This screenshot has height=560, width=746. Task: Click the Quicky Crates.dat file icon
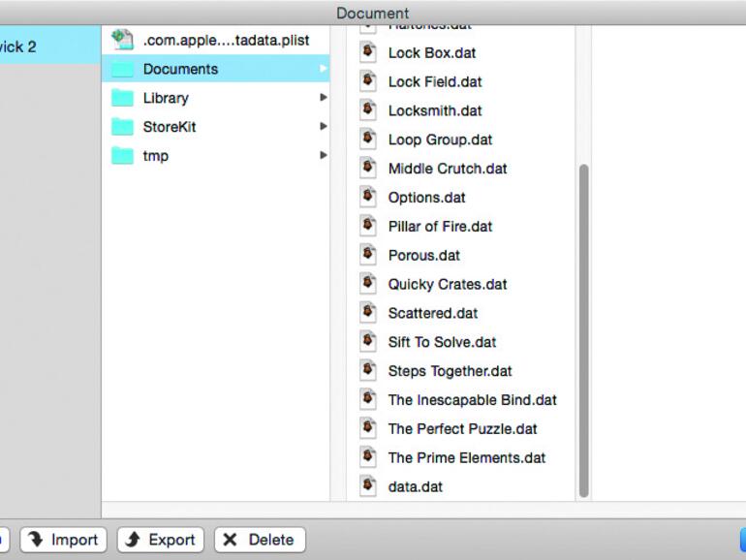(368, 283)
